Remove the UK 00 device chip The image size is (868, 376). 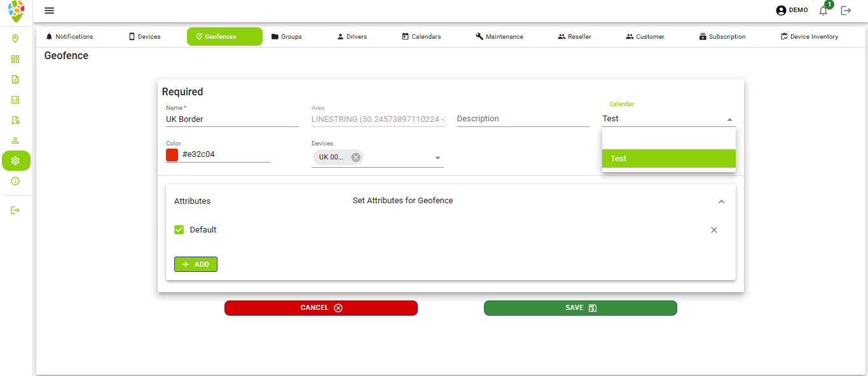click(355, 157)
